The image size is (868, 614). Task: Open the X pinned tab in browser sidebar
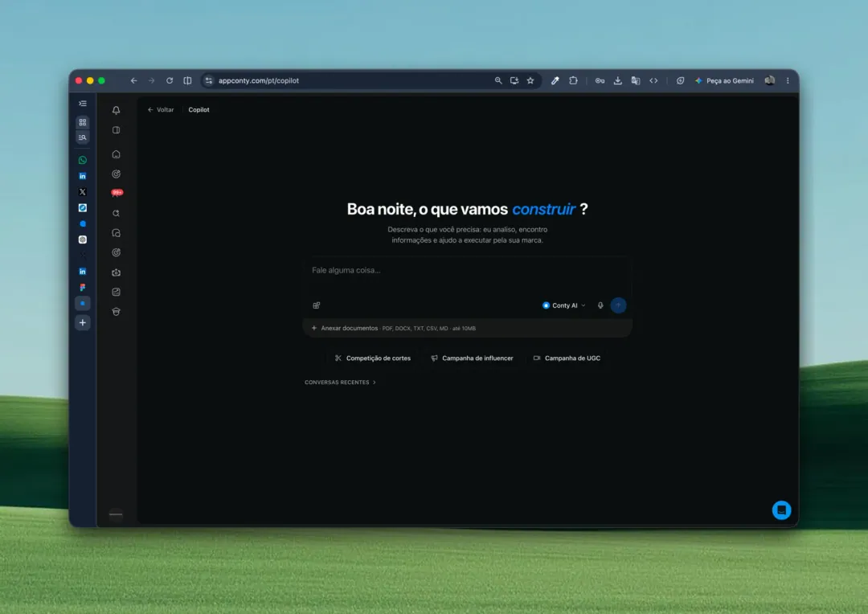pyautogui.click(x=83, y=192)
